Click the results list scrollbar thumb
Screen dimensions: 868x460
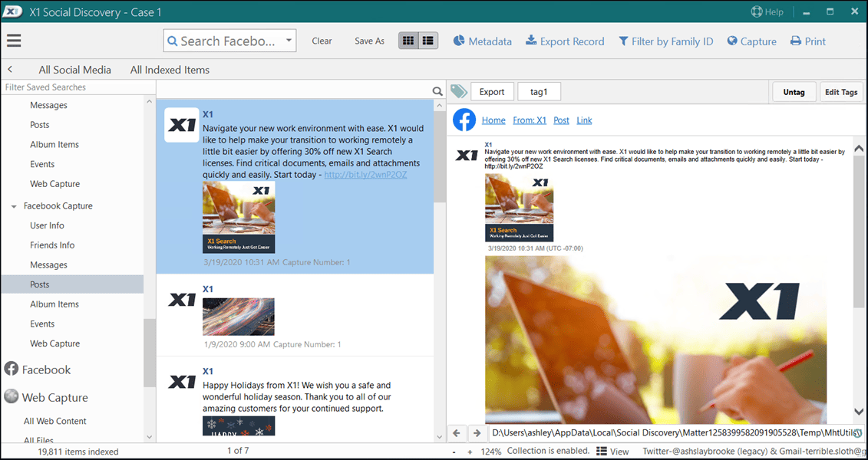point(440,156)
